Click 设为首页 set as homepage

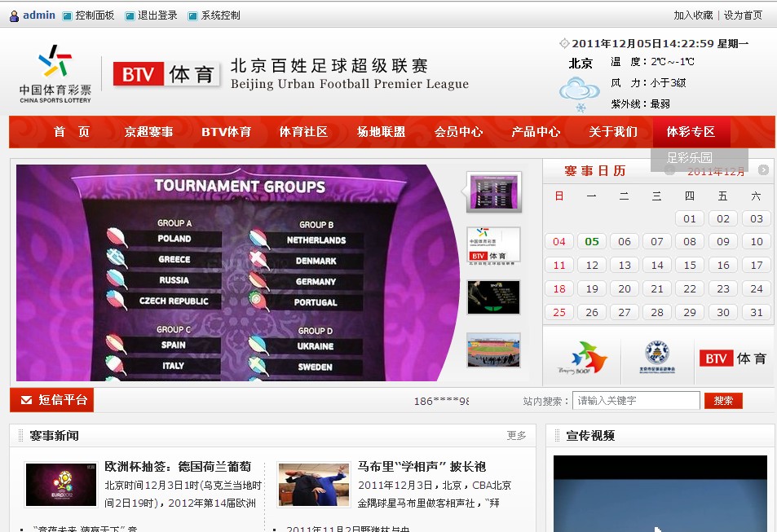coord(743,15)
